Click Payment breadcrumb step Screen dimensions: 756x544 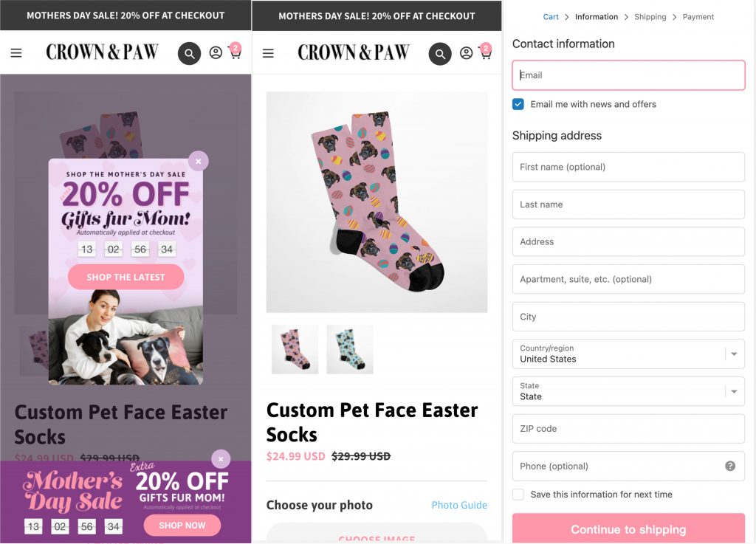coord(698,17)
